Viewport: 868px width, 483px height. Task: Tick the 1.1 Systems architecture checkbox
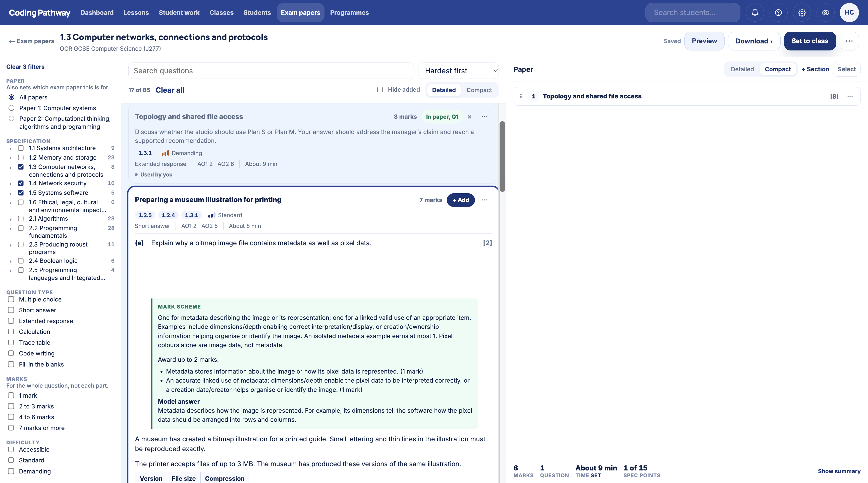[x=21, y=148]
